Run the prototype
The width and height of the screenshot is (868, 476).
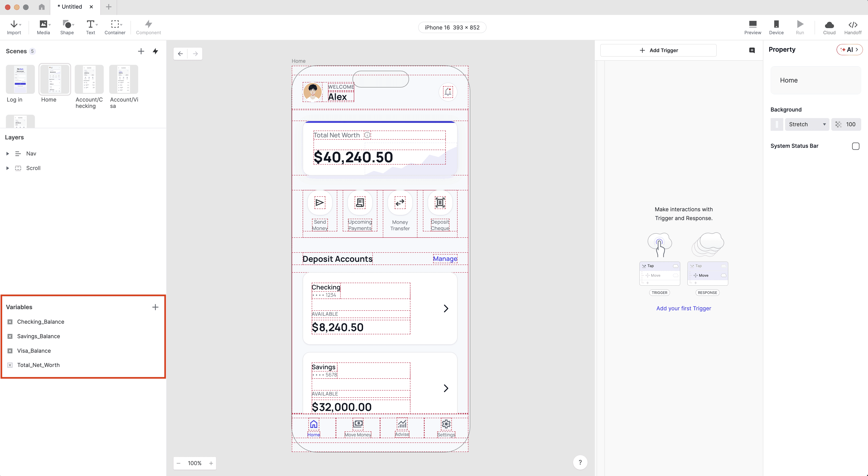click(800, 27)
